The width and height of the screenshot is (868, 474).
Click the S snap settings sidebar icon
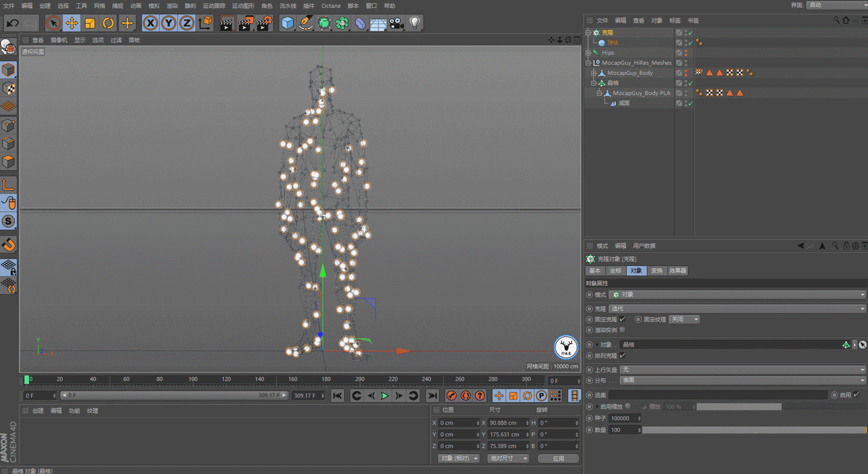click(x=8, y=221)
